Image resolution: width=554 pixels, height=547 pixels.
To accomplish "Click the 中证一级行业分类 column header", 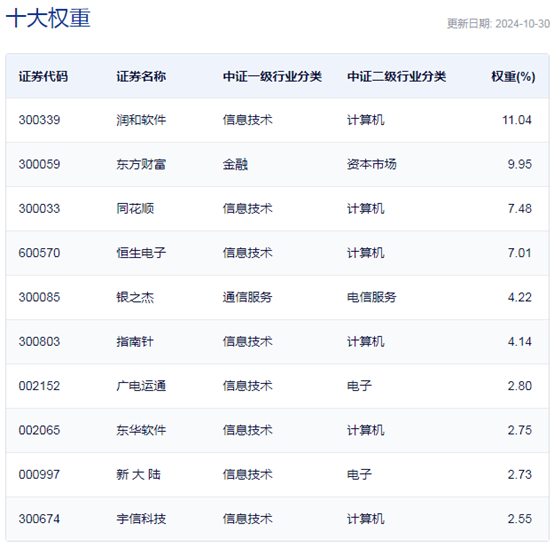I will click(272, 76).
